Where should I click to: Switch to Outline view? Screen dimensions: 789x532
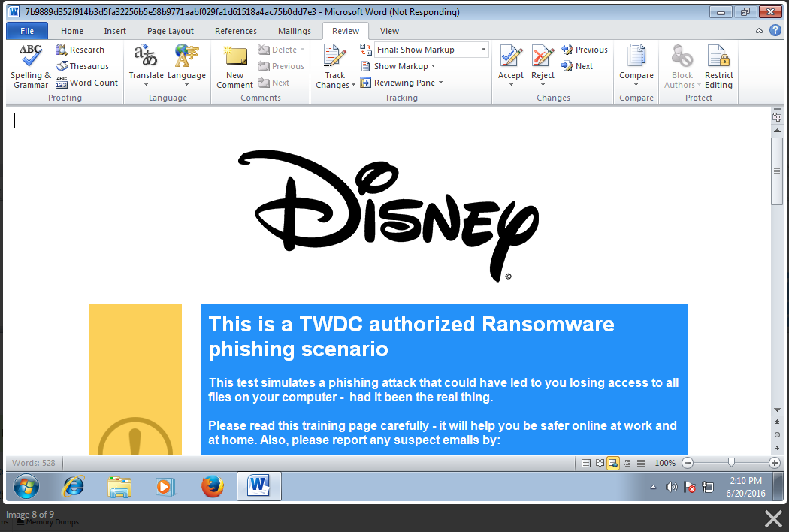pyautogui.click(x=627, y=463)
